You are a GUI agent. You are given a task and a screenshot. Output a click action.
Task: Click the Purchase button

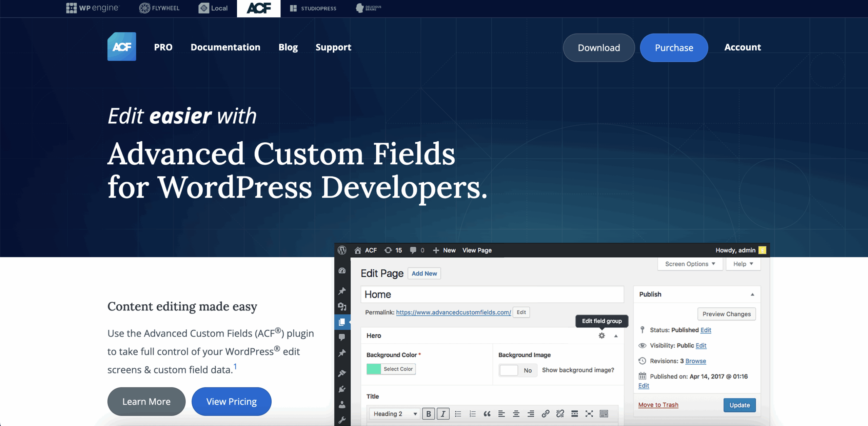point(674,47)
